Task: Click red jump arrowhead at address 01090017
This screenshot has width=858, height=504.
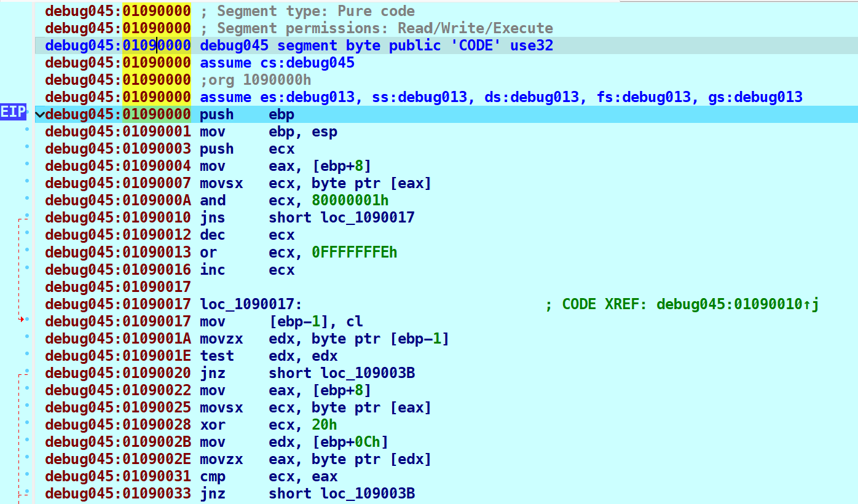Action: [x=22, y=320]
